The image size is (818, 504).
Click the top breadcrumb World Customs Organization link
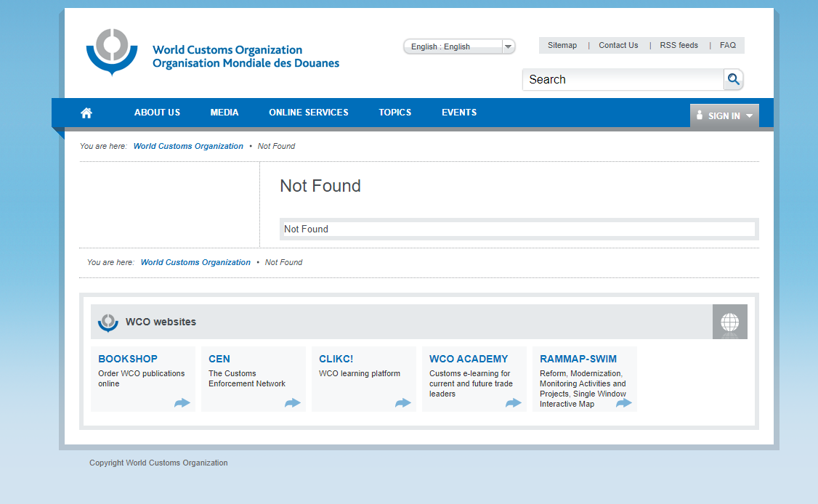[x=188, y=146]
